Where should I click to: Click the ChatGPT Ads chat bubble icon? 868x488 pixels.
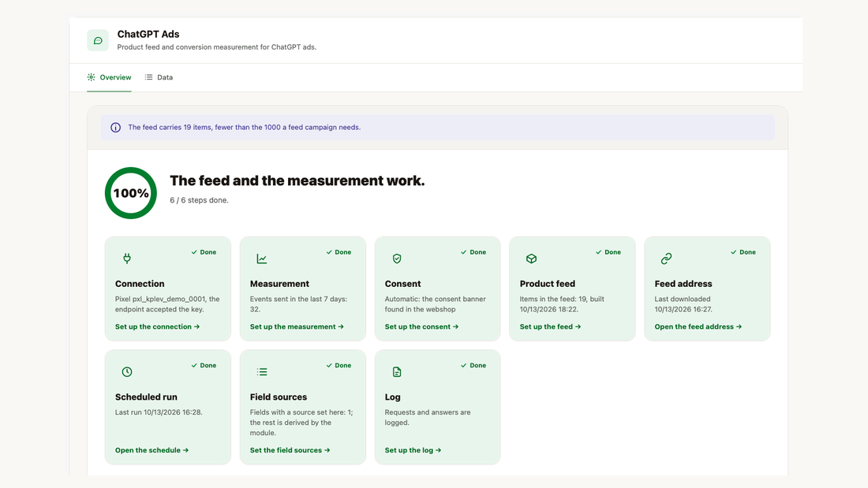(x=97, y=40)
